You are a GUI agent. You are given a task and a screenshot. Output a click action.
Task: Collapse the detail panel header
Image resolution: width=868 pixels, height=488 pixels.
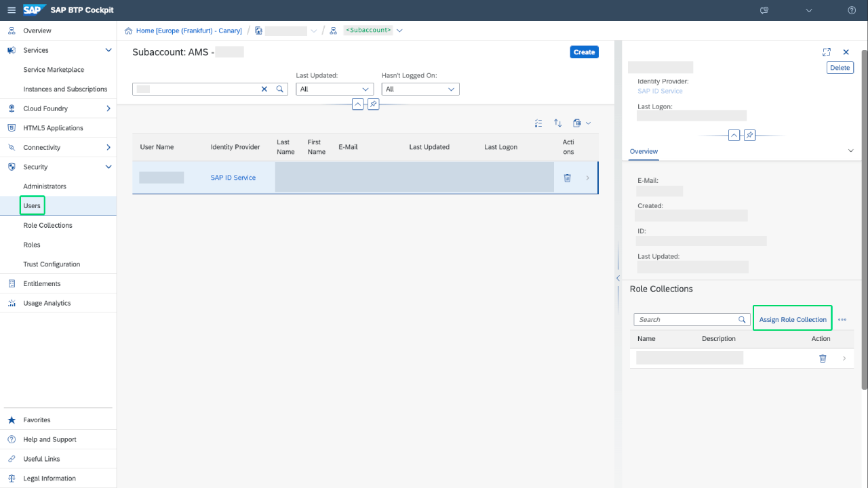pyautogui.click(x=734, y=135)
